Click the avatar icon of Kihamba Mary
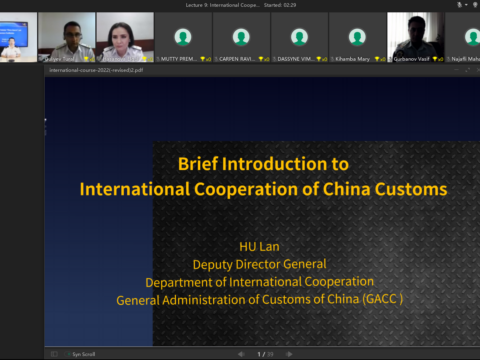The height and width of the screenshot is (360, 480). [x=357, y=37]
